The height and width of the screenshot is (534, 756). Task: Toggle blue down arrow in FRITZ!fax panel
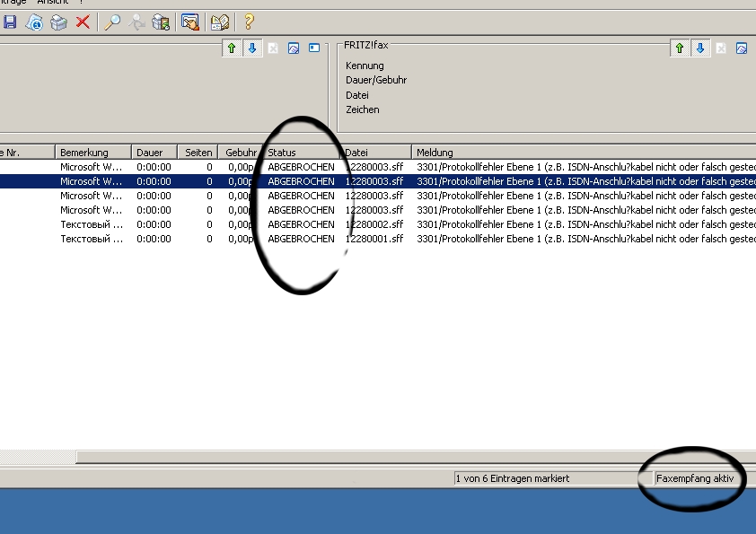(700, 48)
